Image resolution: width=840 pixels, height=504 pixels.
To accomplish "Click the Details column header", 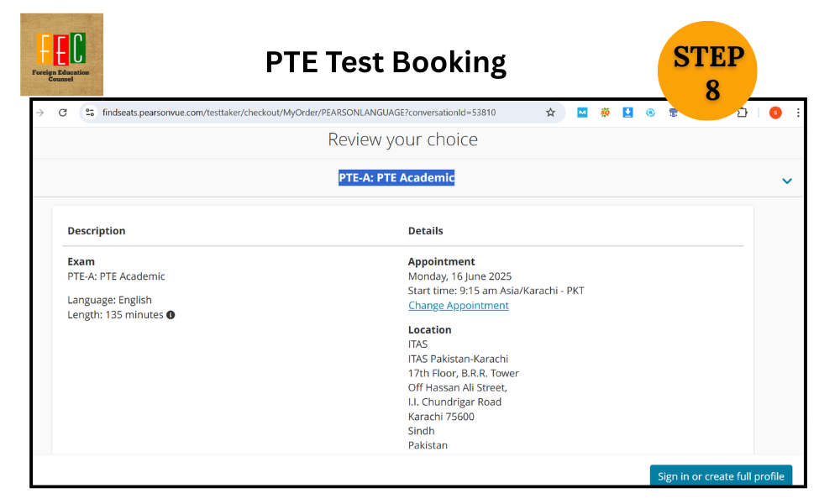I will [425, 231].
